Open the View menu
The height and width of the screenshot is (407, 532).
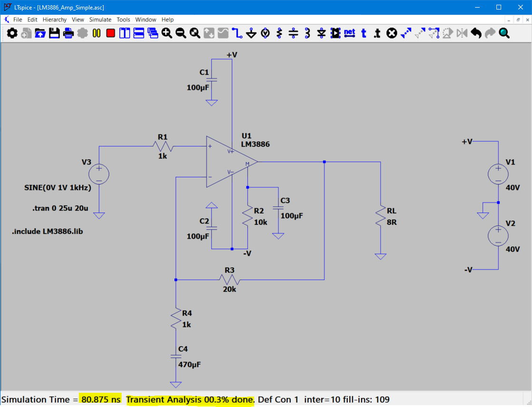click(x=78, y=19)
